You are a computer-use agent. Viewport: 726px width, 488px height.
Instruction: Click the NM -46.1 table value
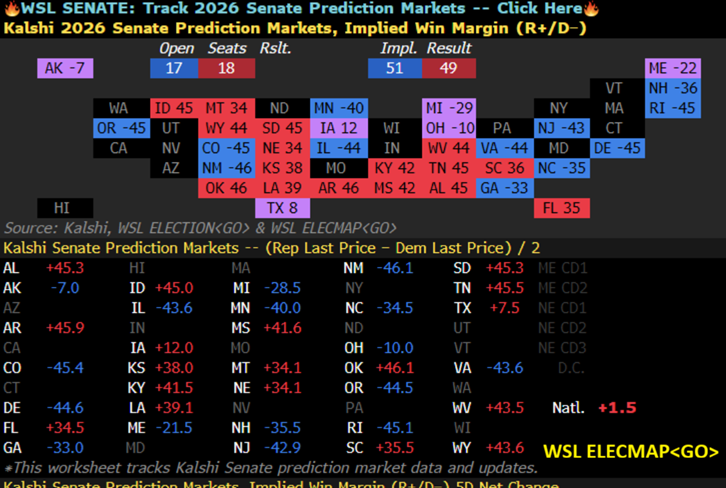coord(395,268)
